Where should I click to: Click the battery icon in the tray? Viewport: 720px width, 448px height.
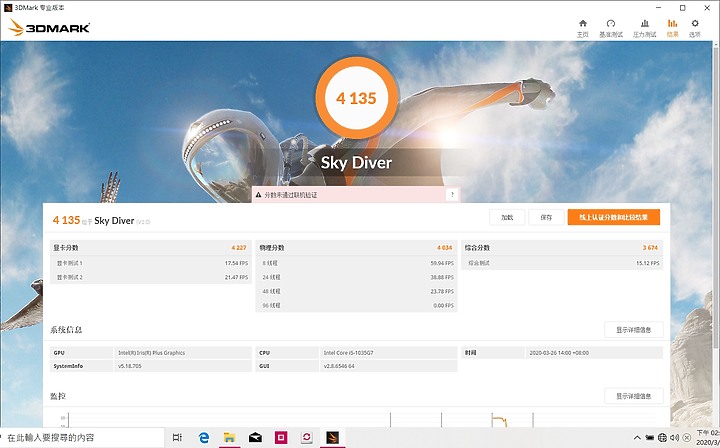(649, 438)
